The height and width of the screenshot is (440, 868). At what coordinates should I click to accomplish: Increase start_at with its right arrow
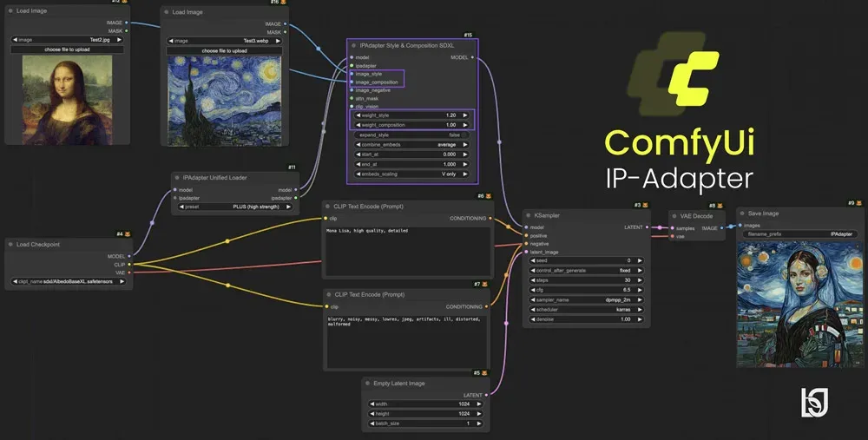(465, 154)
